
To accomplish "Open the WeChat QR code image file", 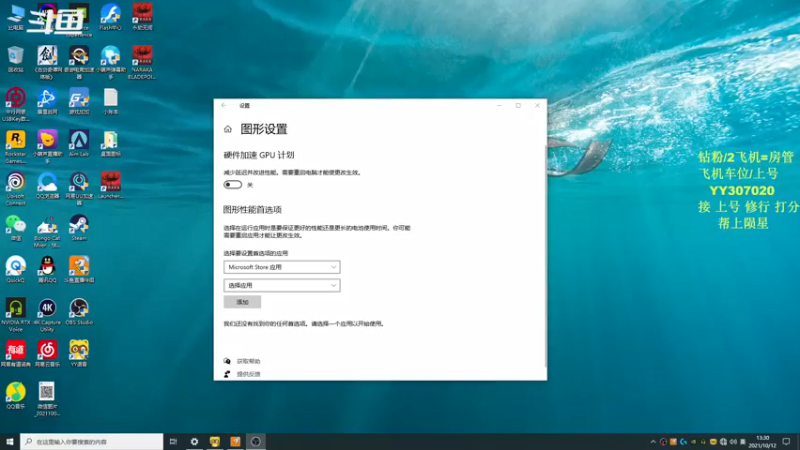I will coord(47,399).
